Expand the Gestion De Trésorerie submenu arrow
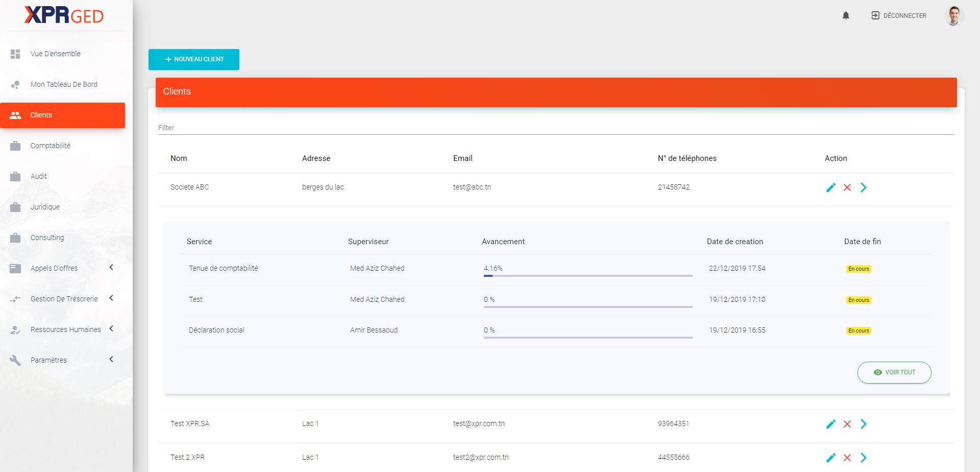This screenshot has height=472, width=980. [x=111, y=298]
